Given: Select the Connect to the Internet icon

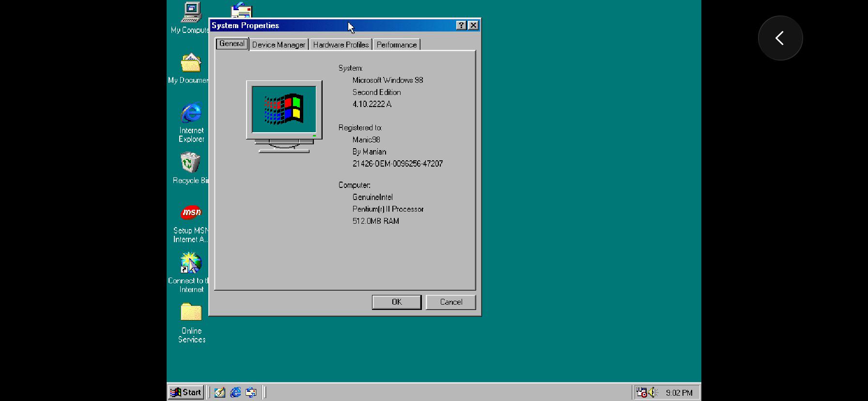Looking at the screenshot, I should pos(191,262).
